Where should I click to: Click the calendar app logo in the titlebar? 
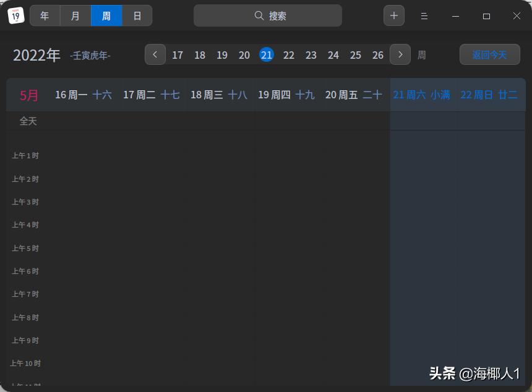[15, 15]
